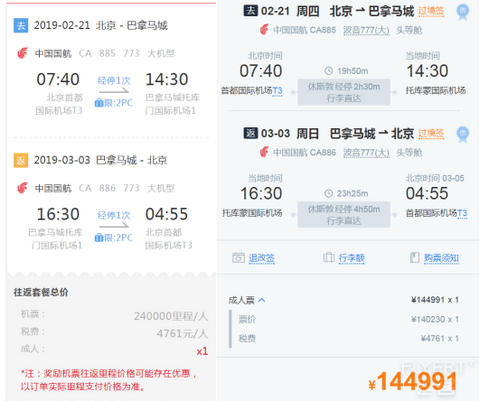Click luggage icon under return 经停1次

coord(99,238)
